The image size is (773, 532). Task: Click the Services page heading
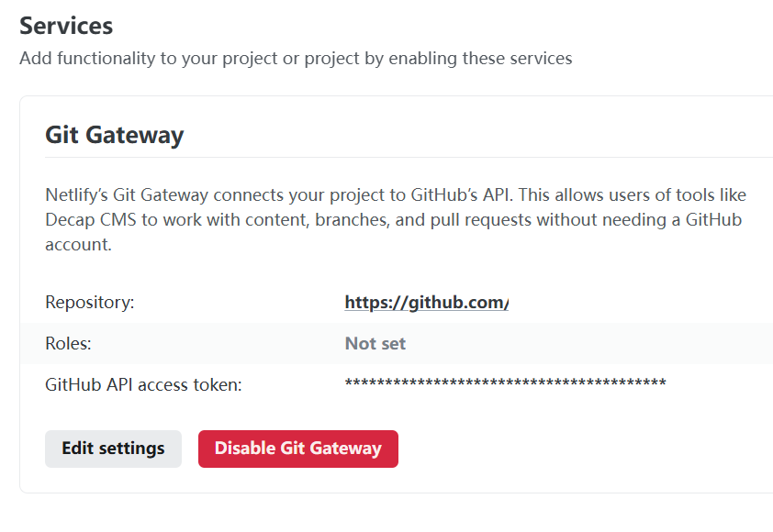tap(65, 25)
